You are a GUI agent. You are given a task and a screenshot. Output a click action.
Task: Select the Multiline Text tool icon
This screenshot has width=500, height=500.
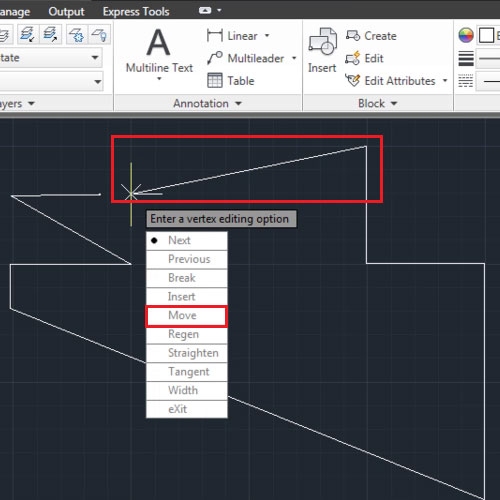159,42
